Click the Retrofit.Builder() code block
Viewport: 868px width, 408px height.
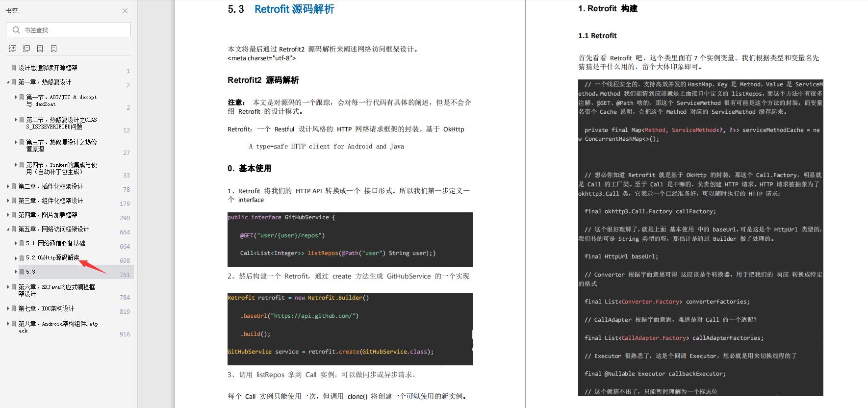pos(350,329)
